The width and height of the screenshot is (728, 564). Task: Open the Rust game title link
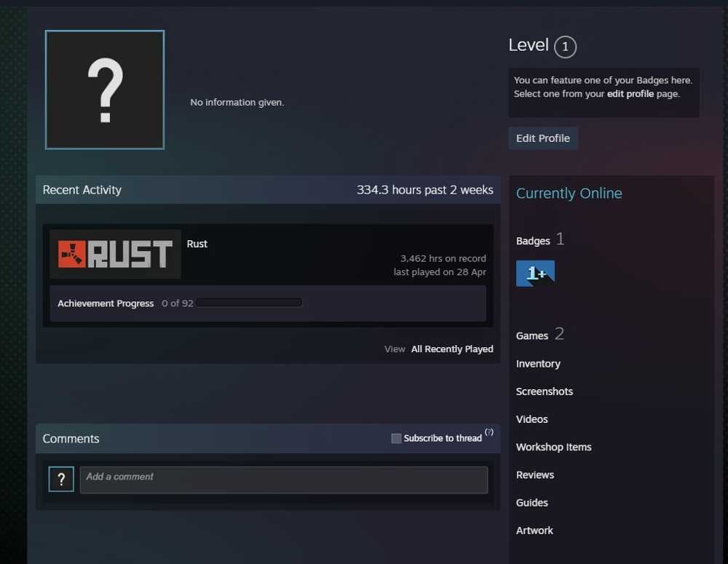click(x=197, y=244)
